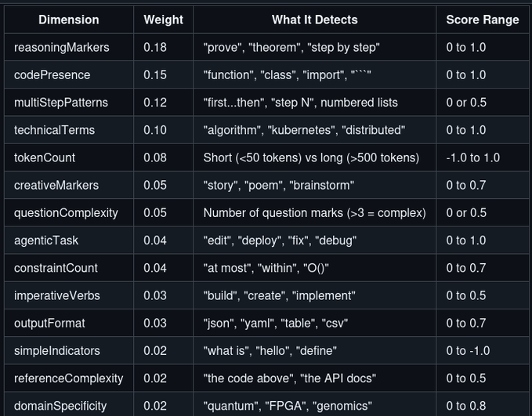Click the "-1.0 to 1.0" score range cell
Screen dimensions: 532x416
point(472,157)
